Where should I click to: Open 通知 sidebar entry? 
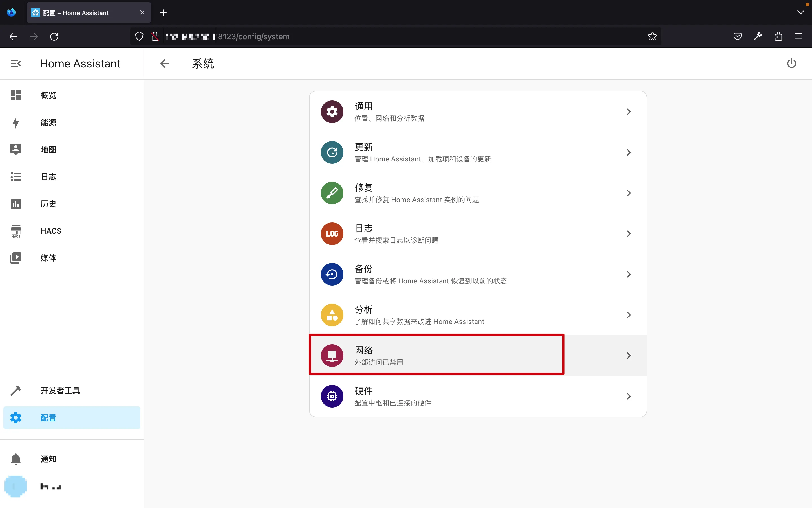(72, 459)
